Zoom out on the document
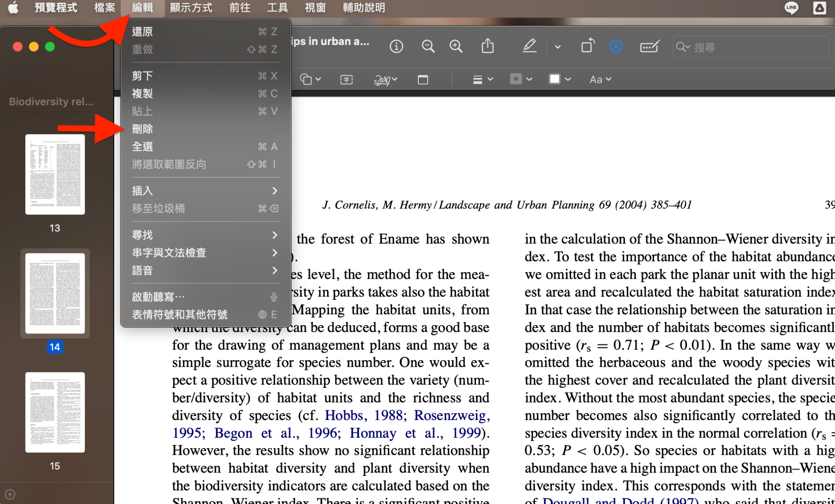 [428, 46]
